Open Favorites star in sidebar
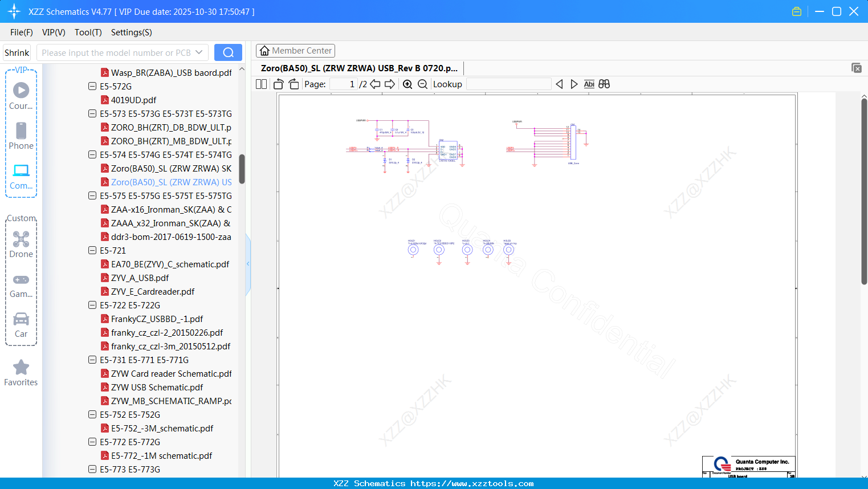The height and width of the screenshot is (489, 868). [21, 373]
